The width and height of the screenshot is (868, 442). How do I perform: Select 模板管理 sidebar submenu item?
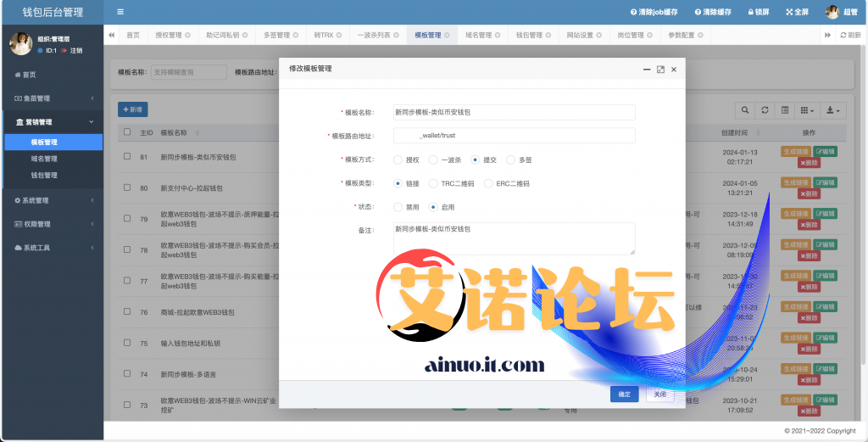[53, 142]
